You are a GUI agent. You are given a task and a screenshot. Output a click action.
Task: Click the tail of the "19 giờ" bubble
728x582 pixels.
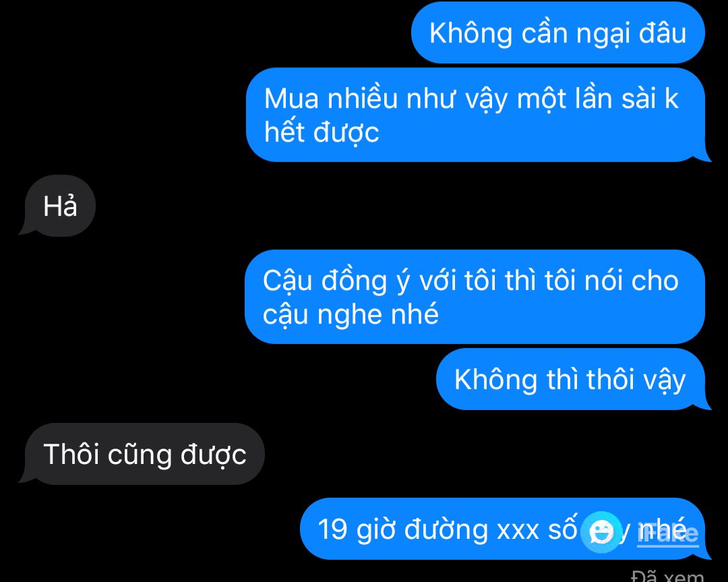[x=706, y=554]
